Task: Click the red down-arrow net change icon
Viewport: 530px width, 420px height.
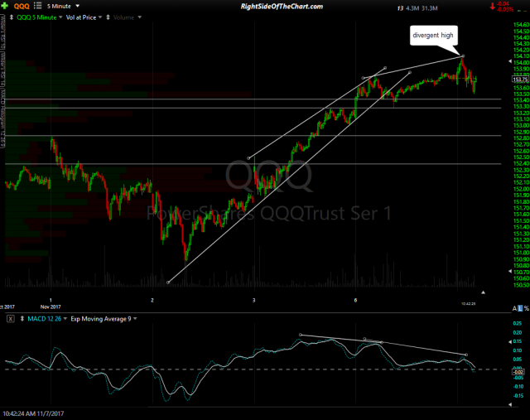Action: pyautogui.click(x=492, y=6)
